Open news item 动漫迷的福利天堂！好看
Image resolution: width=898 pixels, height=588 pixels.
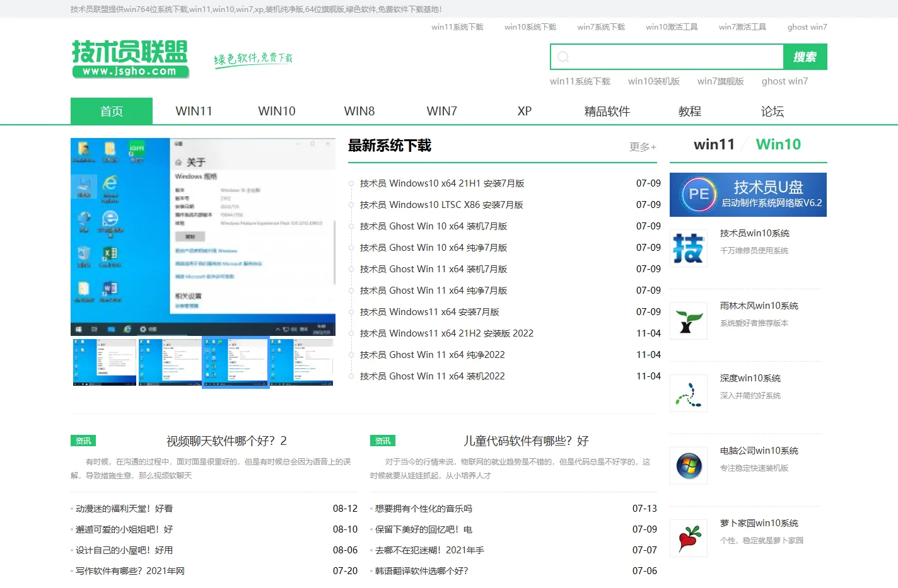pyautogui.click(x=124, y=509)
